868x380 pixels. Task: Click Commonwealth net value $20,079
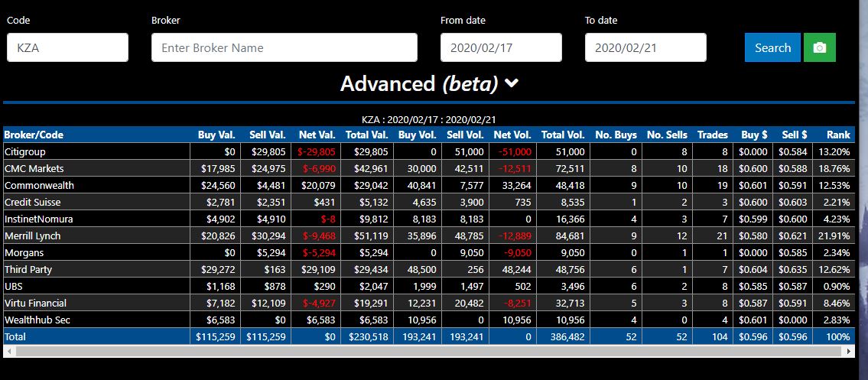(318, 185)
